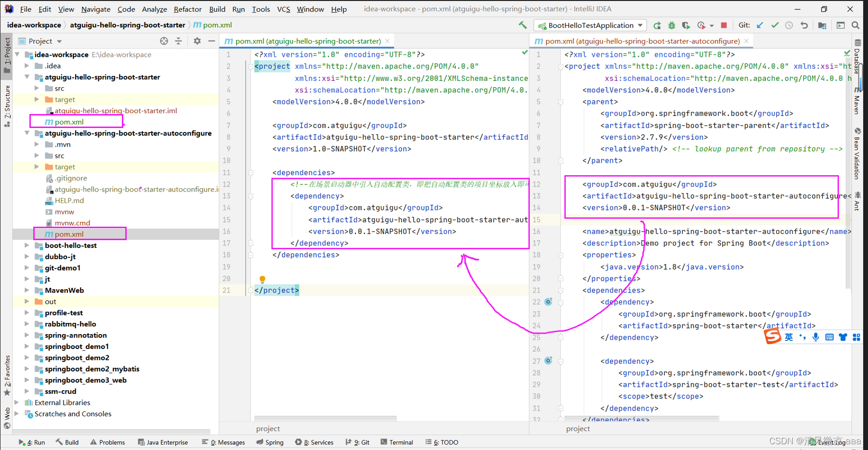Collapse the idea-workspace root node
This screenshot has height=450, width=868.
18,54
